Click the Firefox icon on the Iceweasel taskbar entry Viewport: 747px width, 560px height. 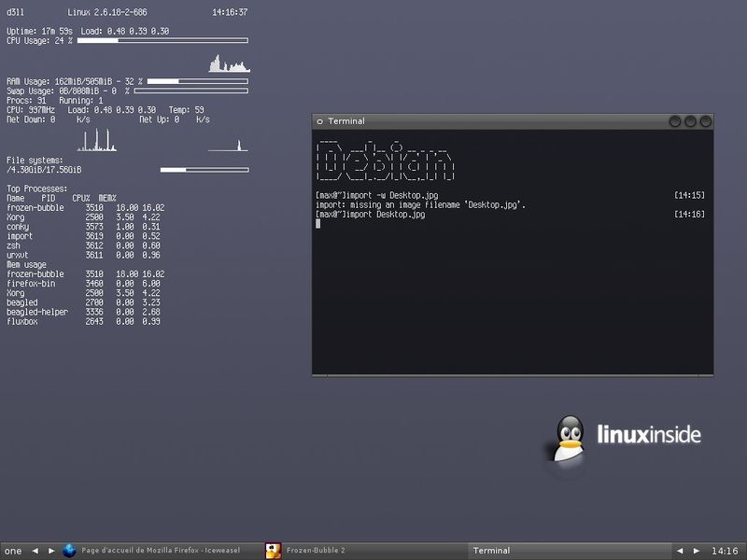click(x=68, y=551)
